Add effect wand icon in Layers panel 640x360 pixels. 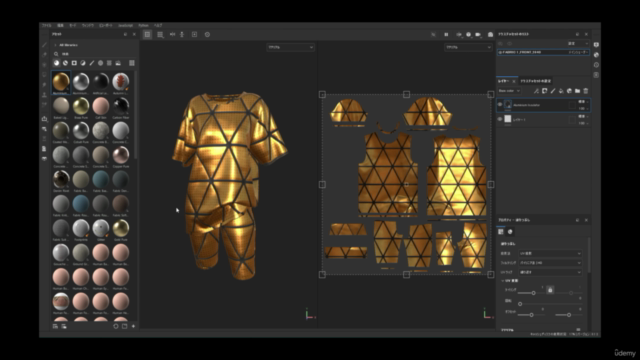click(x=536, y=91)
